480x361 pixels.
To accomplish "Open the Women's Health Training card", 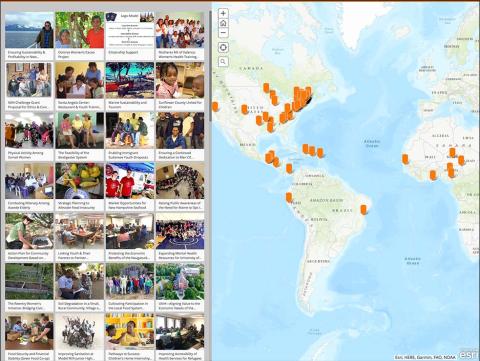I will pyautogui.click(x=180, y=36).
